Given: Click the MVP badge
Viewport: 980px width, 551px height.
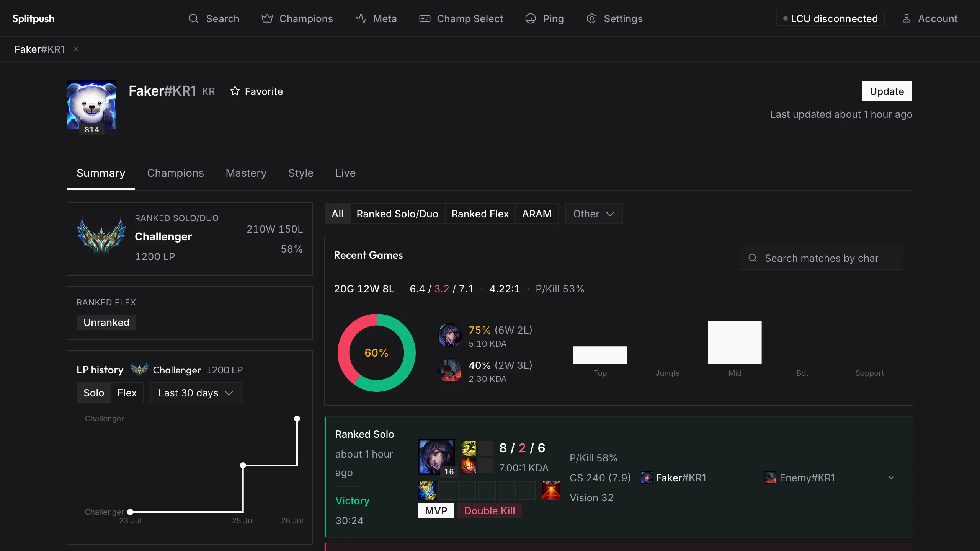Looking at the screenshot, I should click(436, 510).
